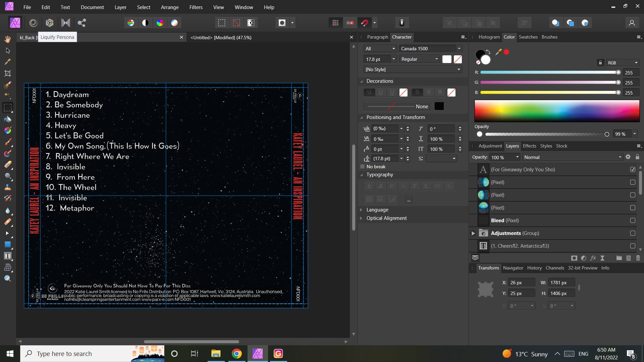644x362 pixels.
Task: Select the Crop tool
Action: coord(8,73)
